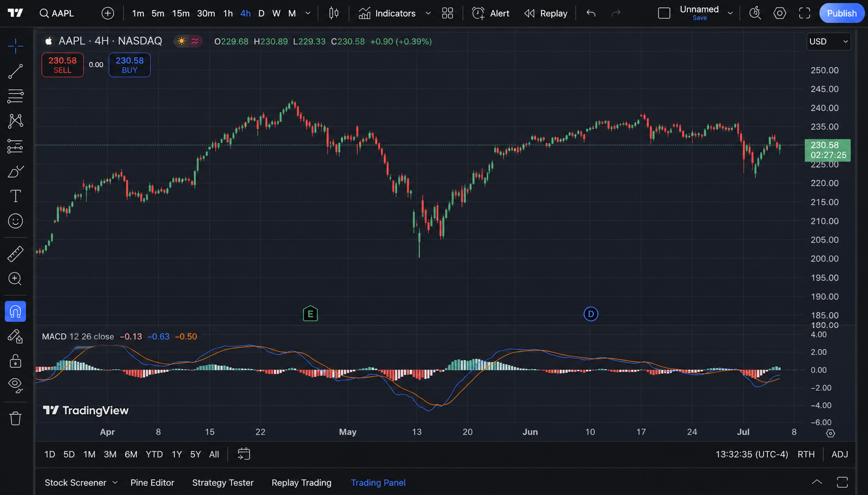Open AAPL symbol search
Viewport: 868px width, 495px height.
57,13
